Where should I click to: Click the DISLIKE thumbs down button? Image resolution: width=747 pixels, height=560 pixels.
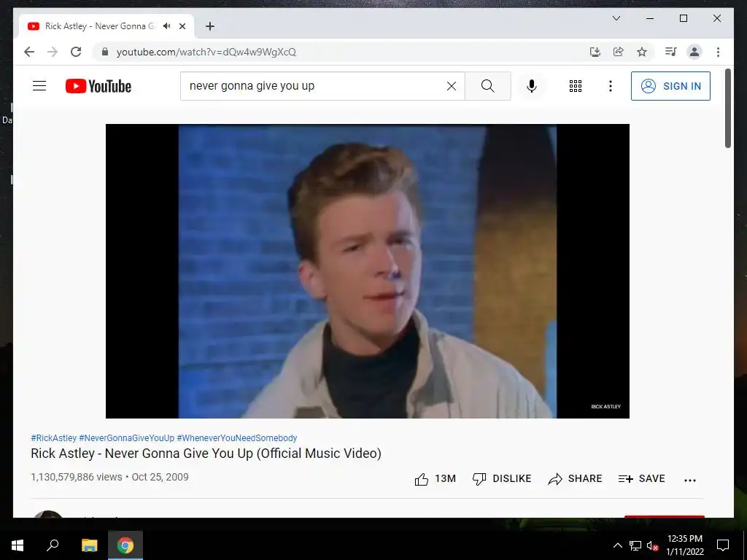pos(502,479)
